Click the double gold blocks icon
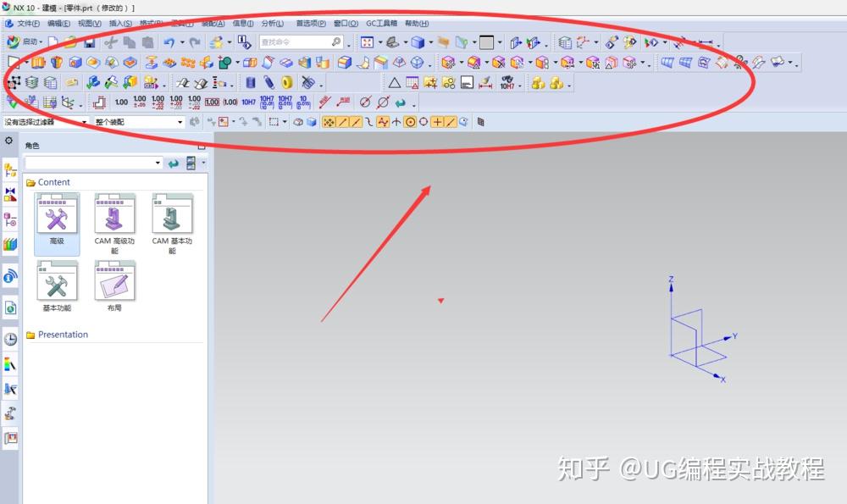The width and height of the screenshot is (847, 504). coord(539,83)
